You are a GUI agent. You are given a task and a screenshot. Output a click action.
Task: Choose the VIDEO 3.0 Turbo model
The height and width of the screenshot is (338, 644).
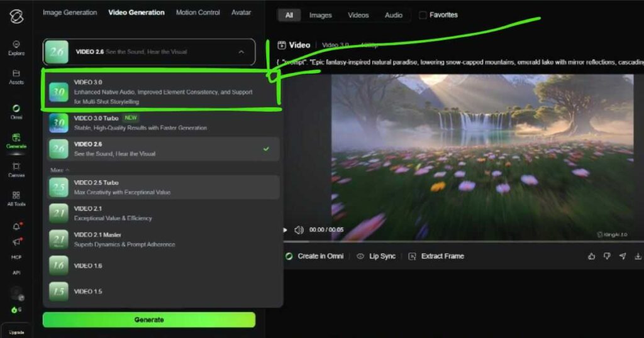pyautogui.click(x=162, y=123)
